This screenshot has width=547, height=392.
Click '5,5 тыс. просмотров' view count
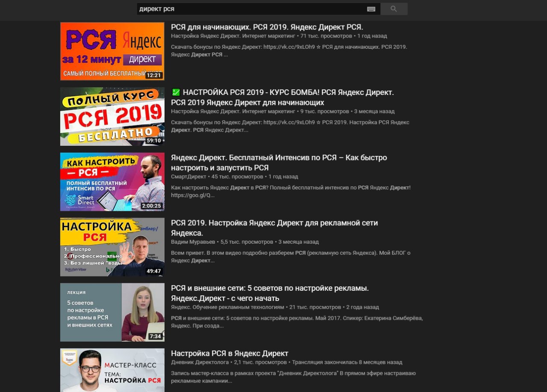click(247, 242)
